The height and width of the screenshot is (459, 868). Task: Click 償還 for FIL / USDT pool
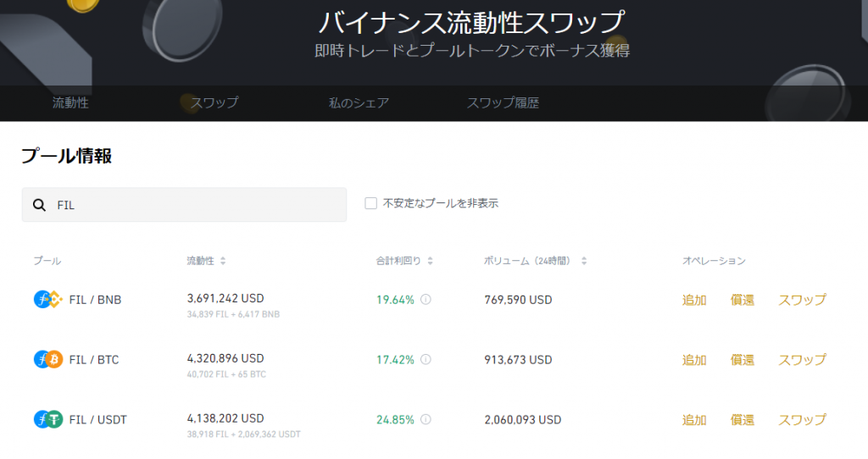click(743, 420)
